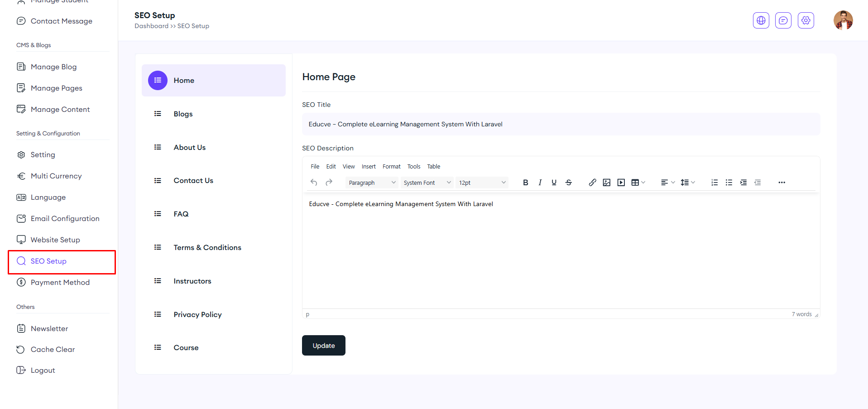Apply italic formatting in editor toolbar
Screen dimensions: 868x409
click(540, 183)
